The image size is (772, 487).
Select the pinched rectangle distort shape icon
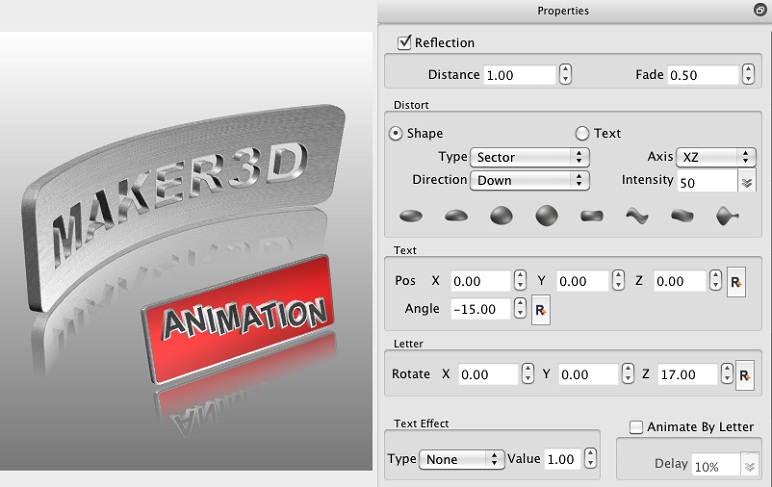(x=592, y=216)
